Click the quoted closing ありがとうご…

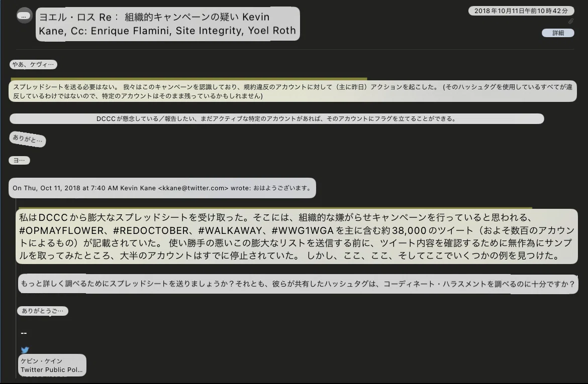pyautogui.click(x=42, y=311)
